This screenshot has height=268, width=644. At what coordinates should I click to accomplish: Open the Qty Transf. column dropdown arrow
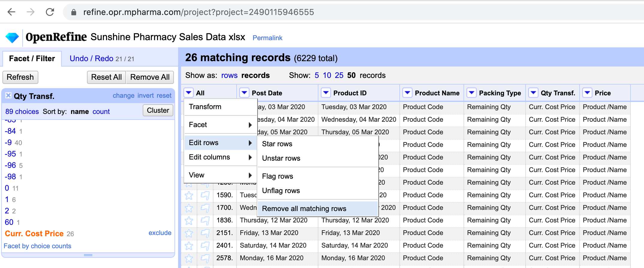(x=533, y=93)
